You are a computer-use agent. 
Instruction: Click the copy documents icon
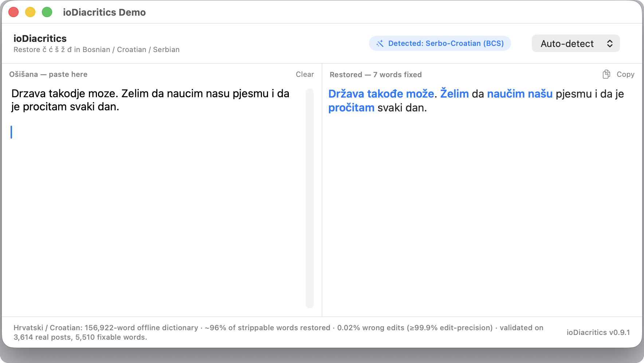[x=606, y=74]
